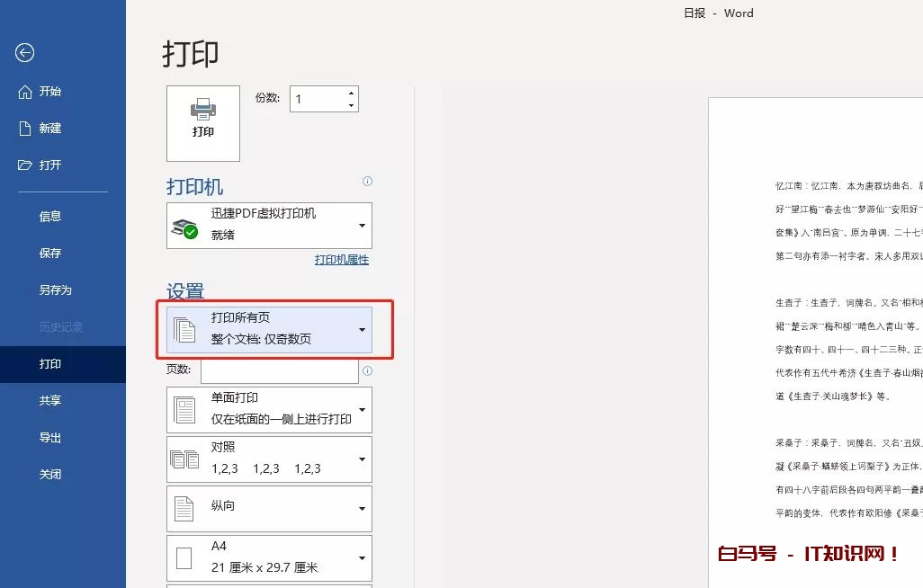Click the home icon next to 开始
Viewport: 923px width, 588px height.
pyautogui.click(x=25, y=92)
